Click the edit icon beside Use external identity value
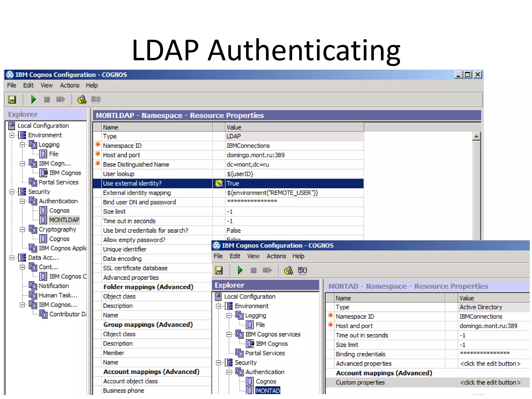Screen dimensions: 532x399 219,183
